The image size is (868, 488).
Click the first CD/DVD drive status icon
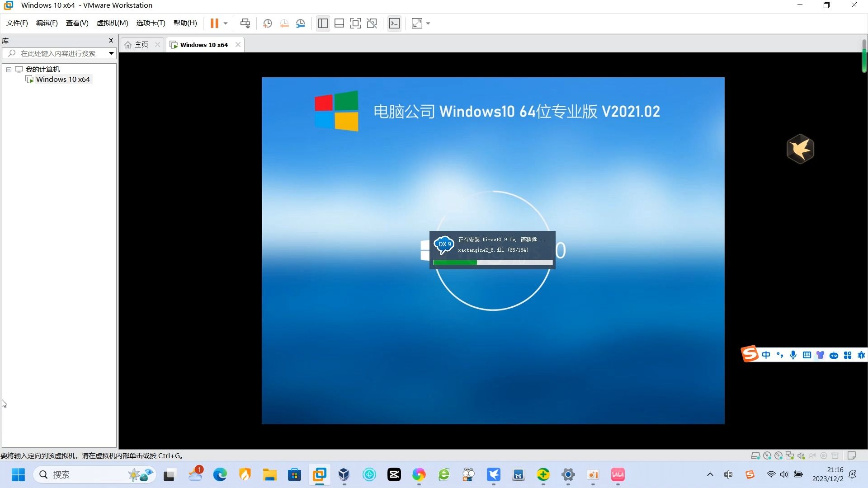[767, 455]
